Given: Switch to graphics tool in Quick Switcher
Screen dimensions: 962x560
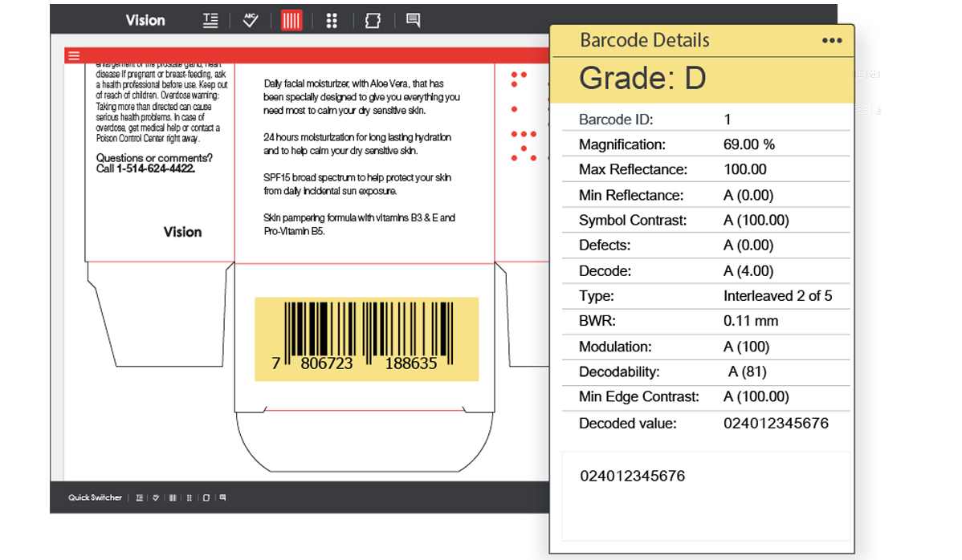Looking at the screenshot, I should click(206, 498).
